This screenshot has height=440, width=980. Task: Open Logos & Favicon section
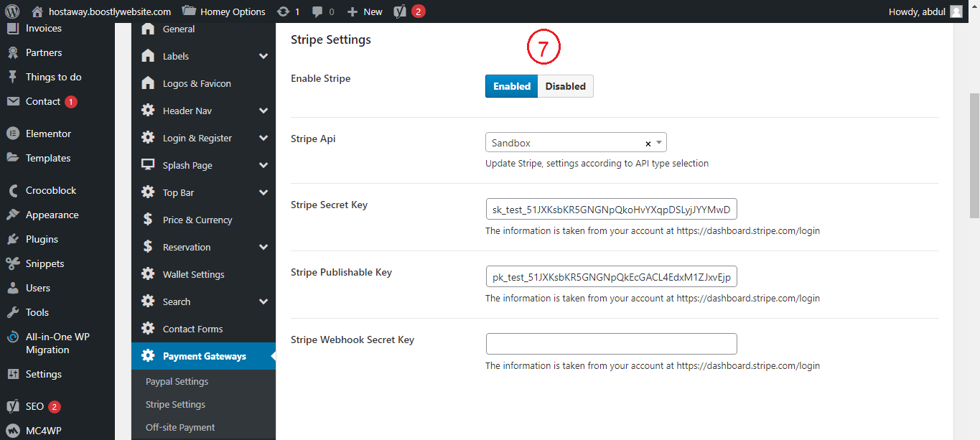click(x=203, y=83)
